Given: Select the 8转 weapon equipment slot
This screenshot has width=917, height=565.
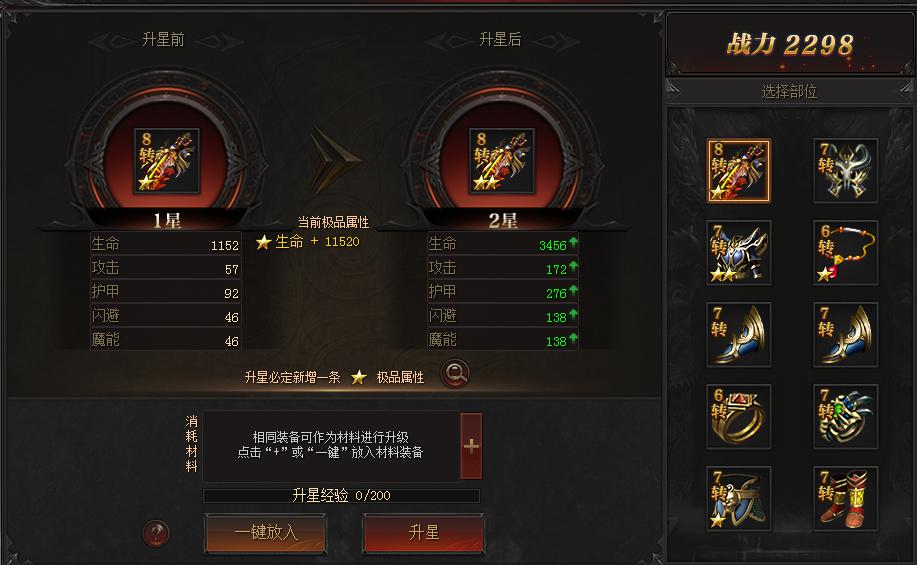Looking at the screenshot, I should pos(739,171).
